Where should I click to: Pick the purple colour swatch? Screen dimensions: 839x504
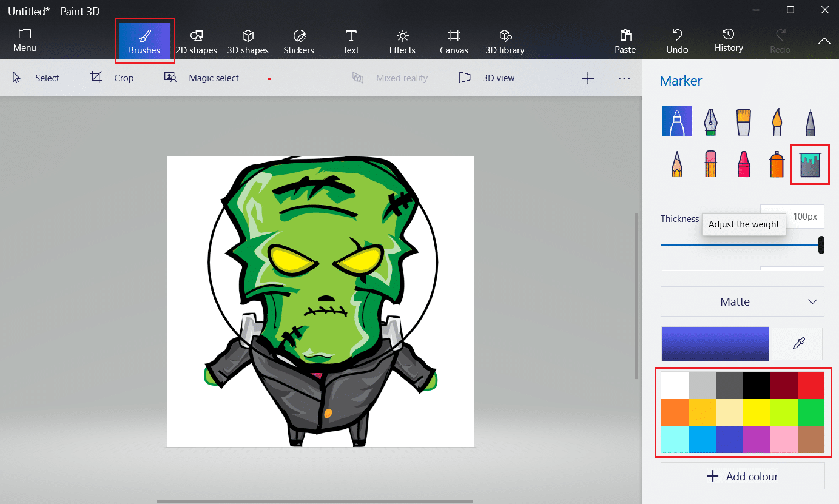[756, 440]
